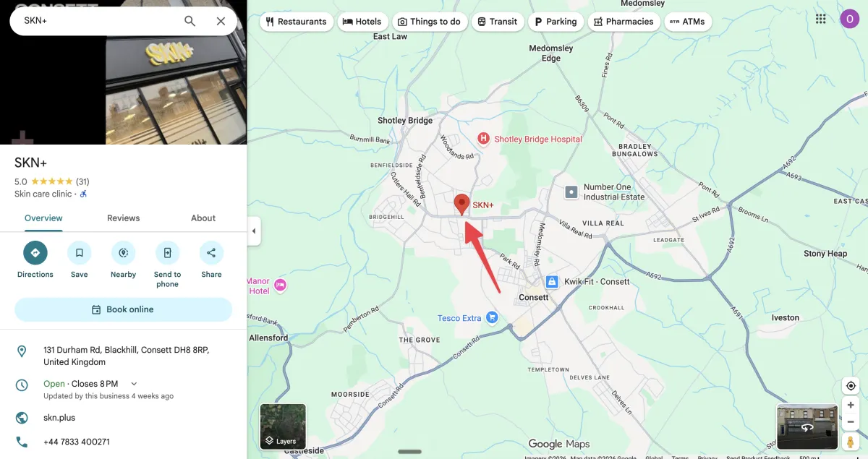
Task: Save SKN+ to a list
Action: click(80, 253)
